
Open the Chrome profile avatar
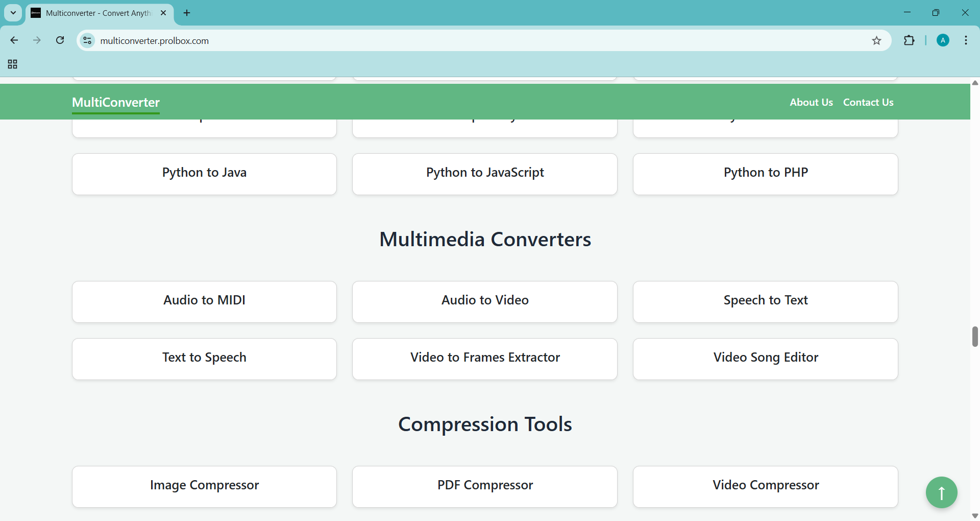pyautogui.click(x=943, y=41)
